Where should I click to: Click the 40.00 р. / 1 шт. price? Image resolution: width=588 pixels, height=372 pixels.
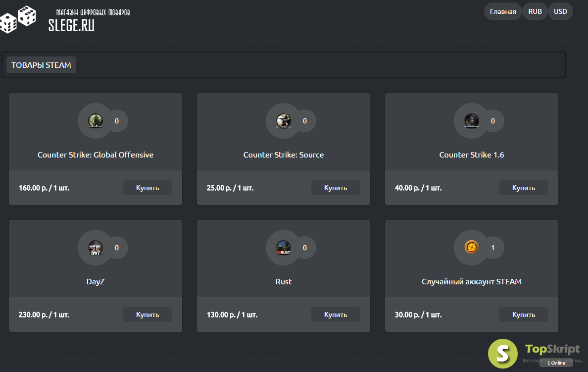[418, 188]
